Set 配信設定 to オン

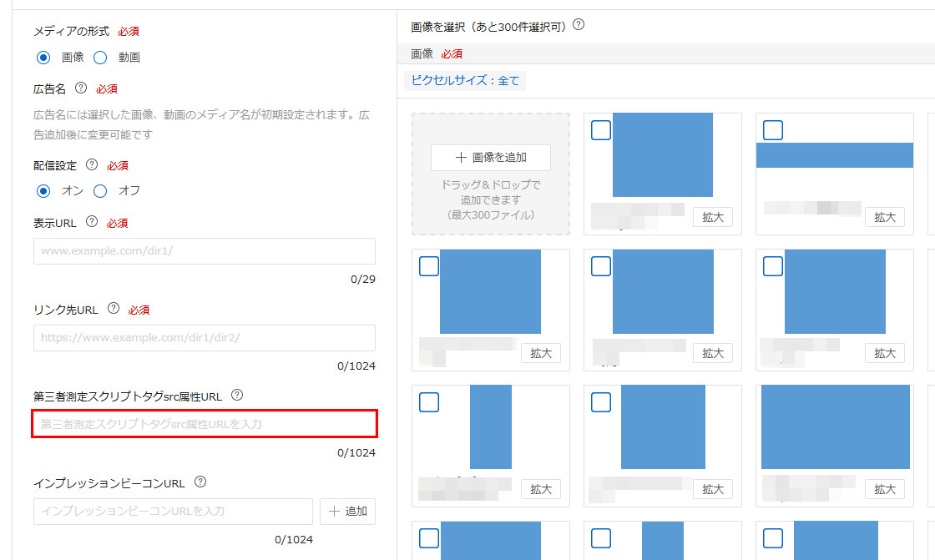click(x=43, y=191)
